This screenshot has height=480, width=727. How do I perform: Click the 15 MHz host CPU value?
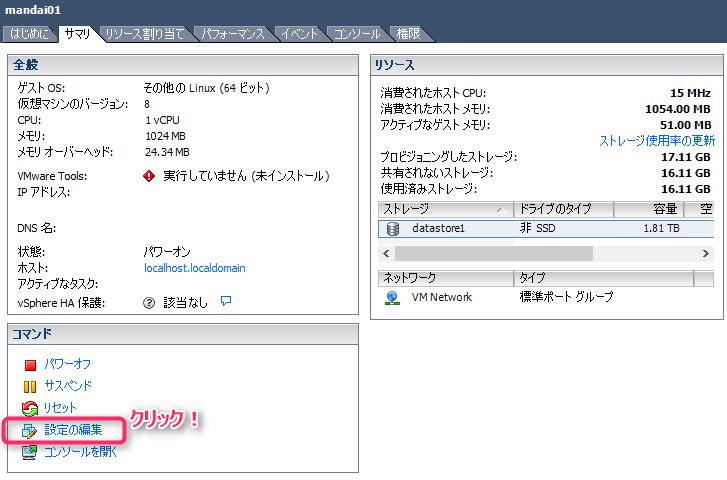(x=690, y=94)
